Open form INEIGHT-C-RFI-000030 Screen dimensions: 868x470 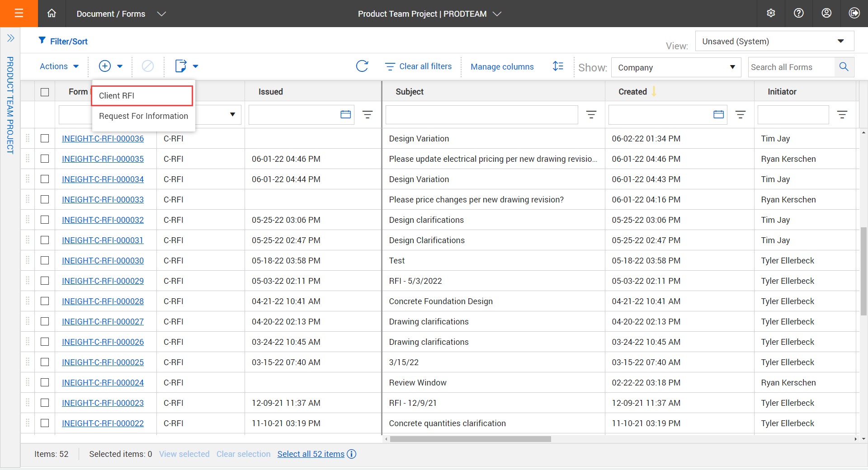103,260
